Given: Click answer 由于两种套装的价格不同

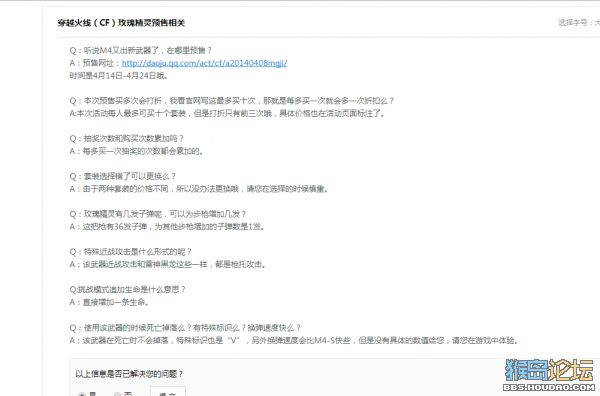Looking at the screenshot, I should point(199,189).
